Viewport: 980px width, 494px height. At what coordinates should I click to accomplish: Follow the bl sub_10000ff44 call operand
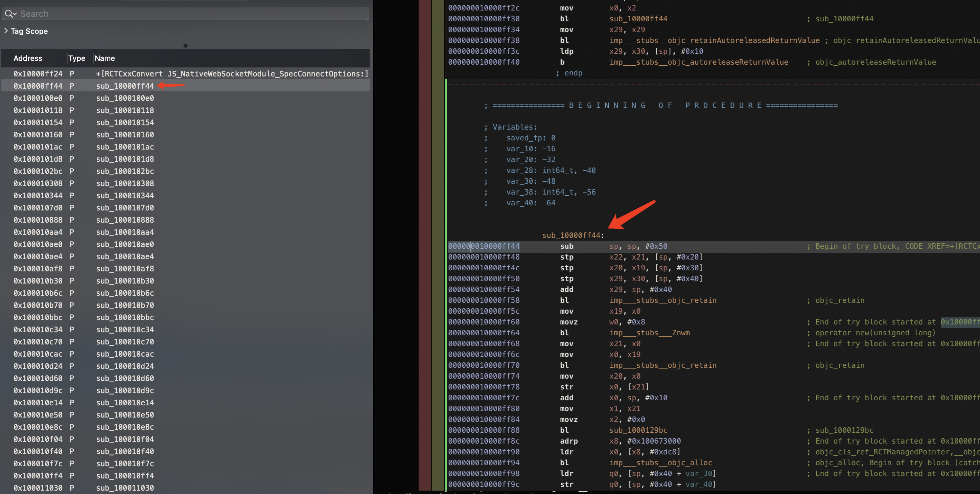click(638, 19)
